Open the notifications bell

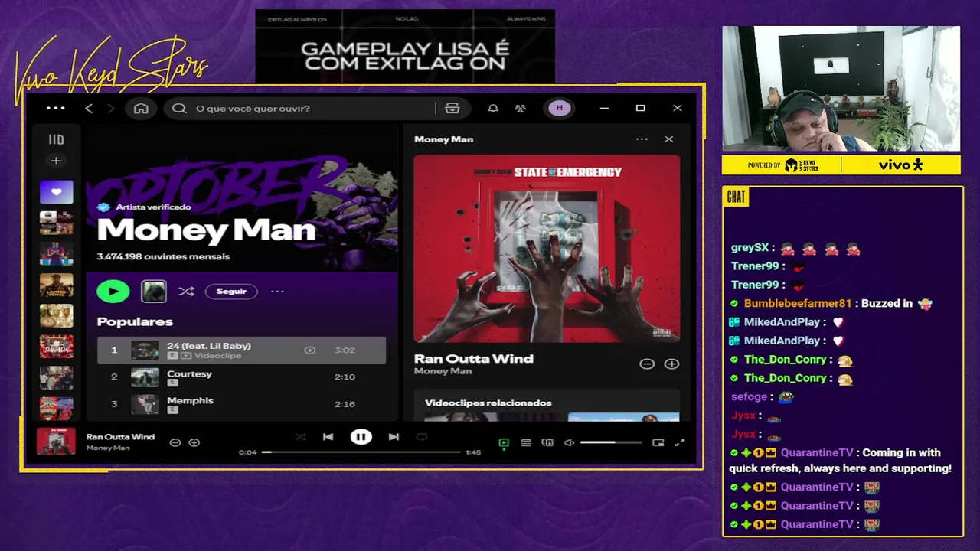tap(493, 108)
